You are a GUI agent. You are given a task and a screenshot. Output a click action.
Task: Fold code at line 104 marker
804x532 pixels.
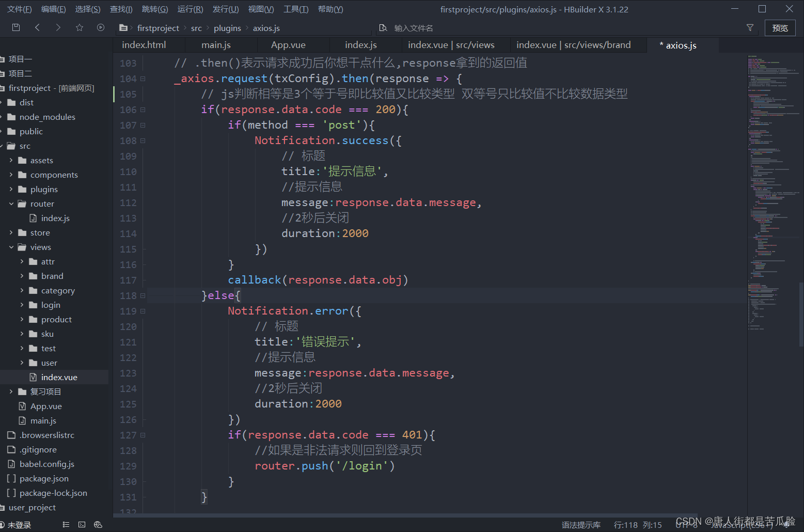(143, 79)
